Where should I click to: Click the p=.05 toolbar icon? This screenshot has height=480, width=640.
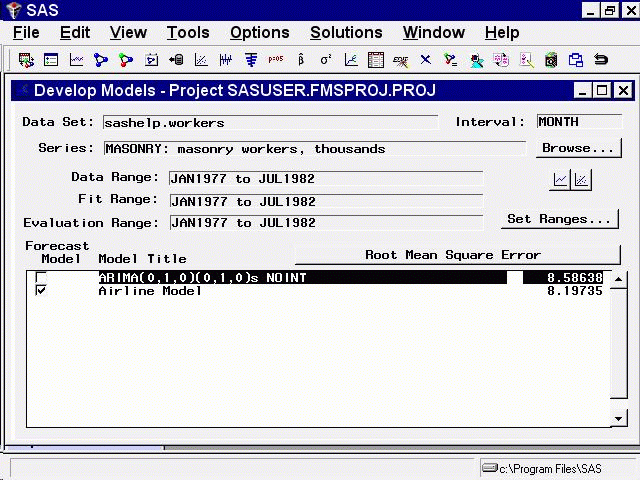pyautogui.click(x=276, y=60)
